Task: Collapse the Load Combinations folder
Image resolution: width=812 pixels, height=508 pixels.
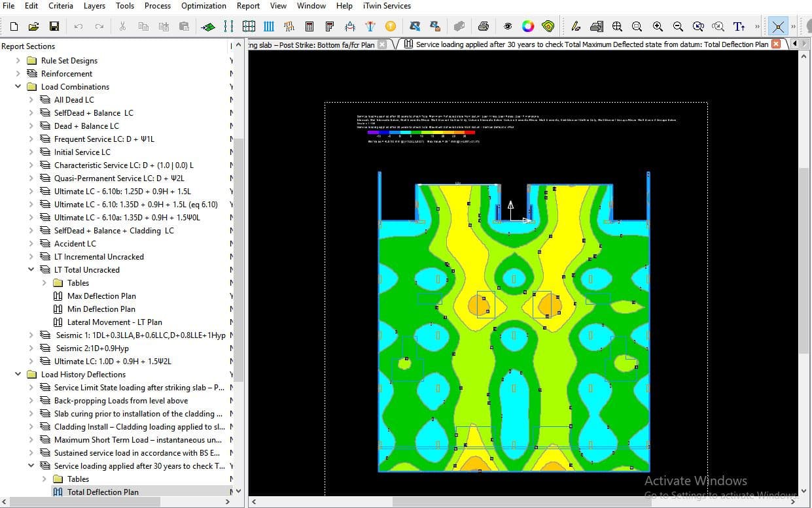Action: click(x=18, y=86)
